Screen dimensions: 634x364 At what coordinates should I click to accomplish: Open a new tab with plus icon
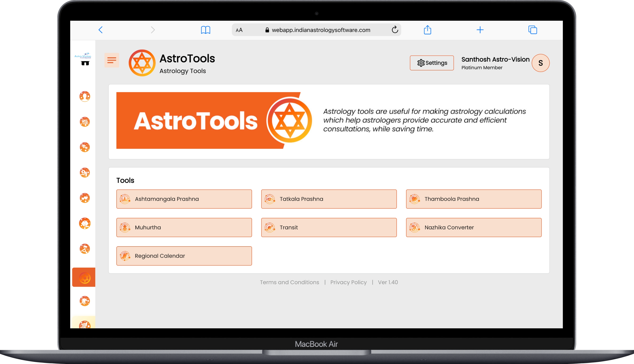[480, 30]
